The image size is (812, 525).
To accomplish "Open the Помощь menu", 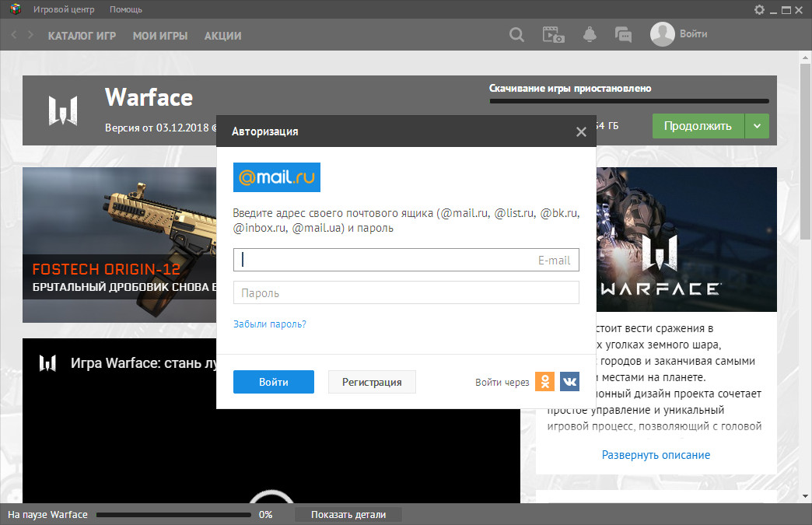I will coord(126,9).
